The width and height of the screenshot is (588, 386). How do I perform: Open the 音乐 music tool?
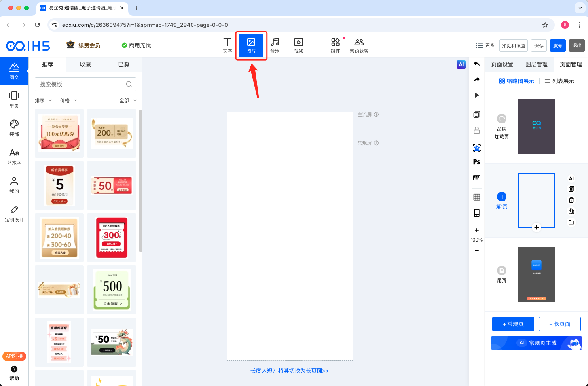coord(275,45)
